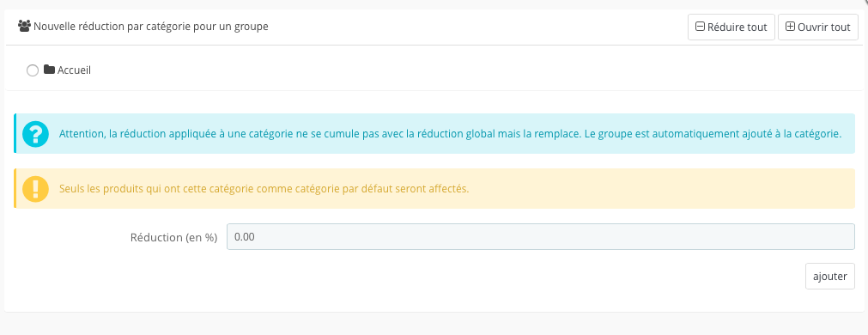This screenshot has height=335, width=868.
Task: Collapse all categories with Réduire tout
Action: [731, 27]
